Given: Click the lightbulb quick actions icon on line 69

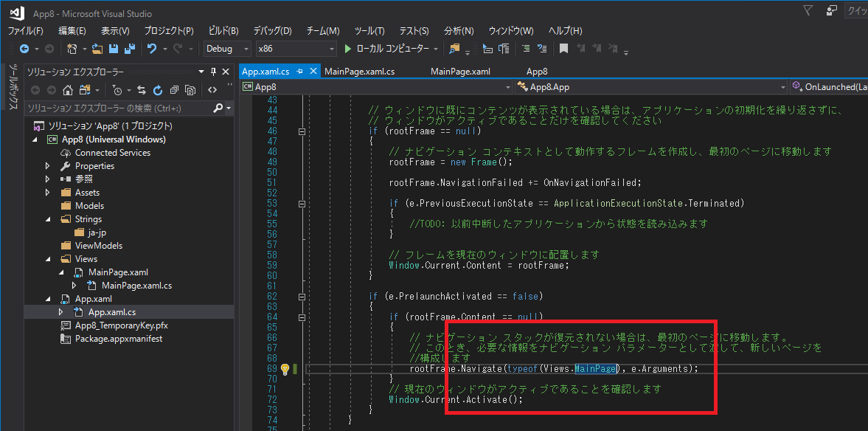Looking at the screenshot, I should [285, 369].
